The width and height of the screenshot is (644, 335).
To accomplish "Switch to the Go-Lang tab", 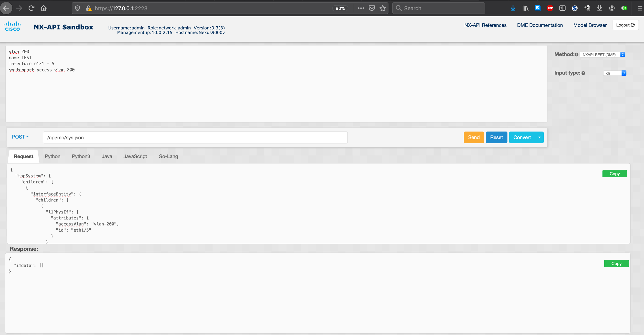I will click(x=168, y=156).
